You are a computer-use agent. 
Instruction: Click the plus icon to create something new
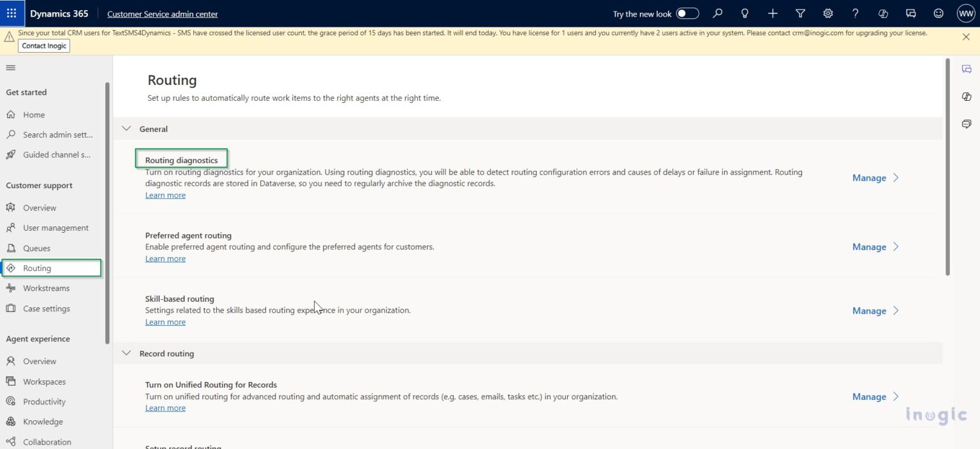tap(773, 13)
